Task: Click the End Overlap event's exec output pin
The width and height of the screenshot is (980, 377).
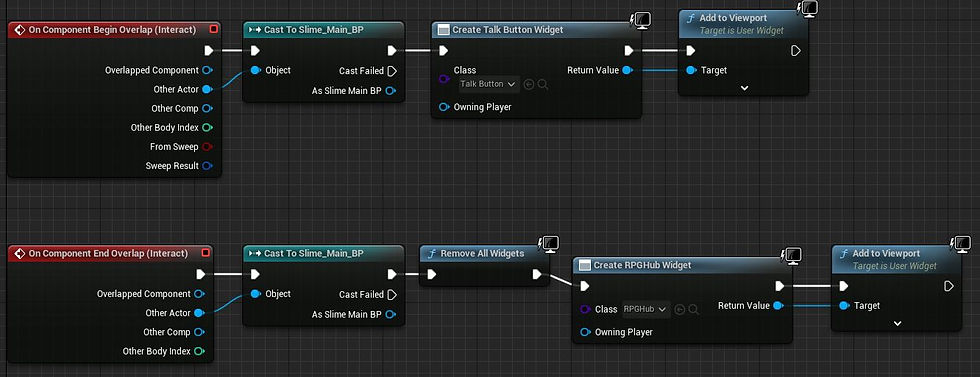Action: [201, 274]
